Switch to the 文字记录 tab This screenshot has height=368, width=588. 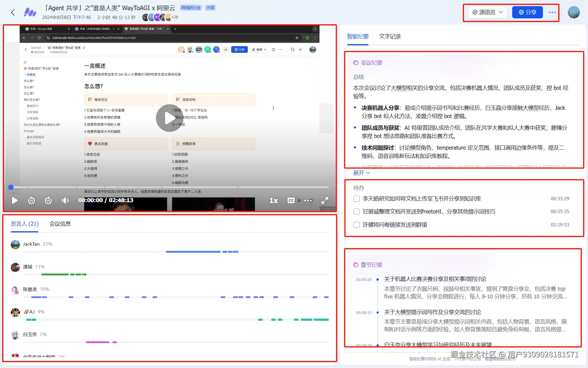pos(390,36)
